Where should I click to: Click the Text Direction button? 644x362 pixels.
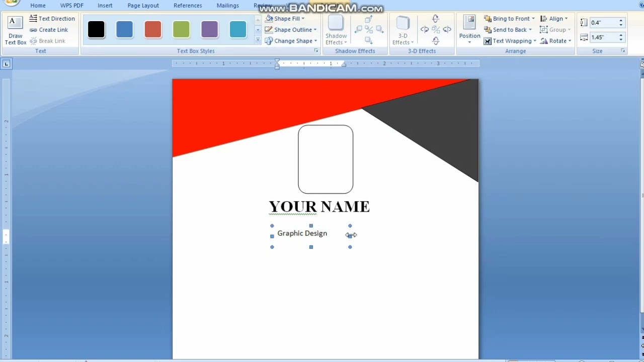pos(52,19)
